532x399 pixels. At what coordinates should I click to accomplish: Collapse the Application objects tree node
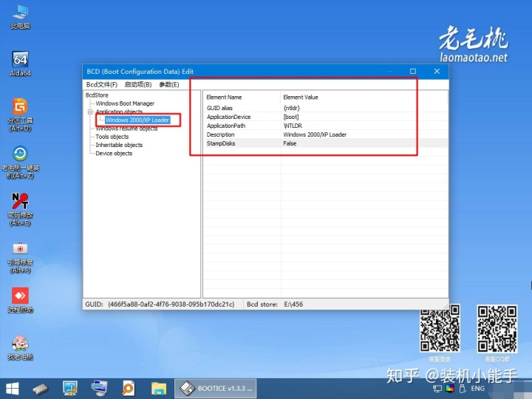click(x=90, y=112)
